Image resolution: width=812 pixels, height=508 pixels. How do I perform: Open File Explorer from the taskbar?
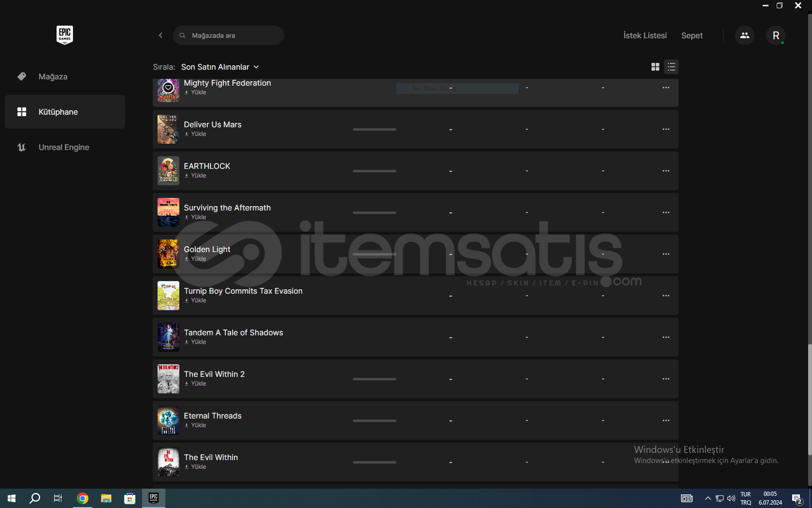click(106, 498)
